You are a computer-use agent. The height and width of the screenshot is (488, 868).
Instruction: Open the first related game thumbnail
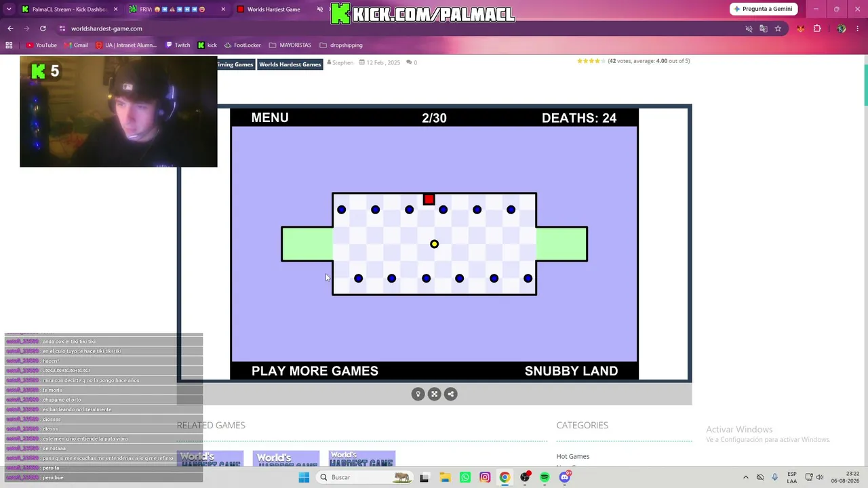(210, 459)
